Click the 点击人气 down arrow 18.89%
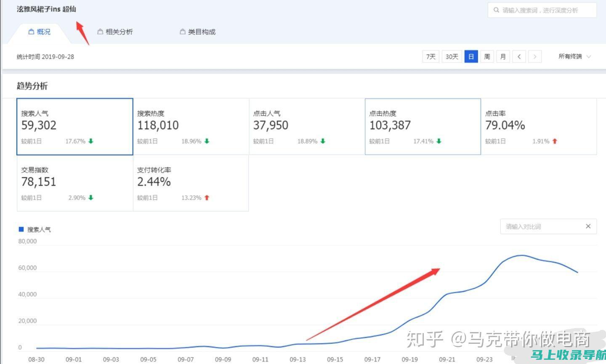The image size is (606, 364). pos(323,141)
